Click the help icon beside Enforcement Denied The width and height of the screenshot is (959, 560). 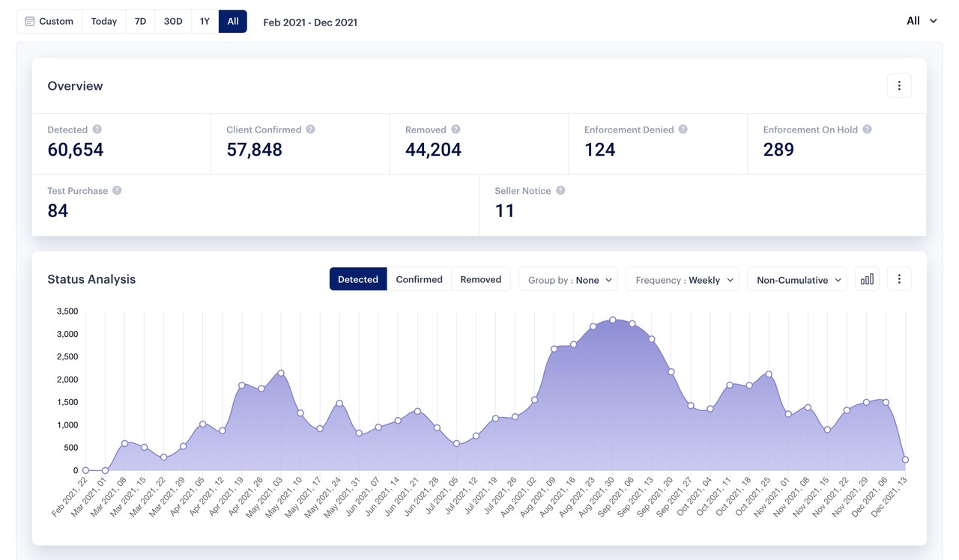click(683, 130)
